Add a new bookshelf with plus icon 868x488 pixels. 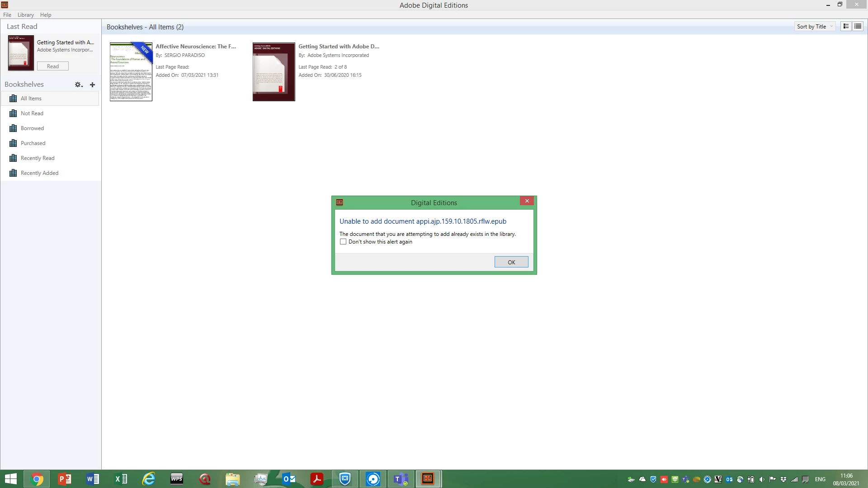(92, 84)
